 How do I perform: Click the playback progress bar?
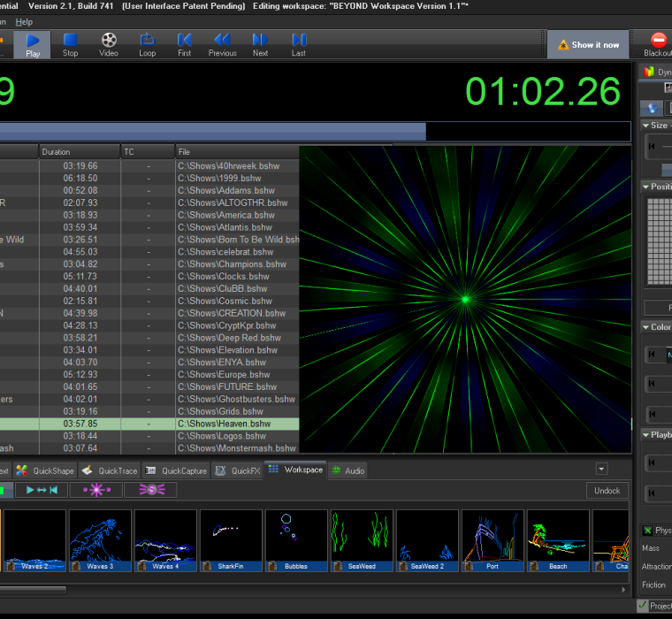coord(315,132)
